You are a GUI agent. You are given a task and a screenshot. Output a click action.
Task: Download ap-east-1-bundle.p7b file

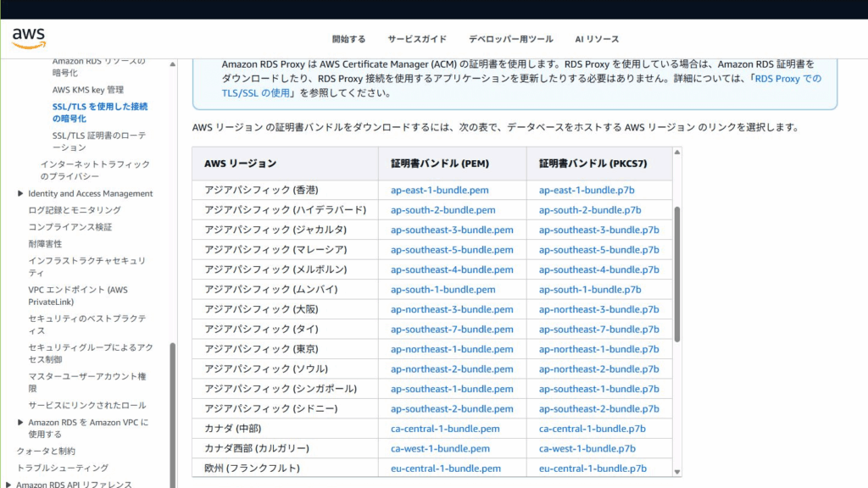587,190
